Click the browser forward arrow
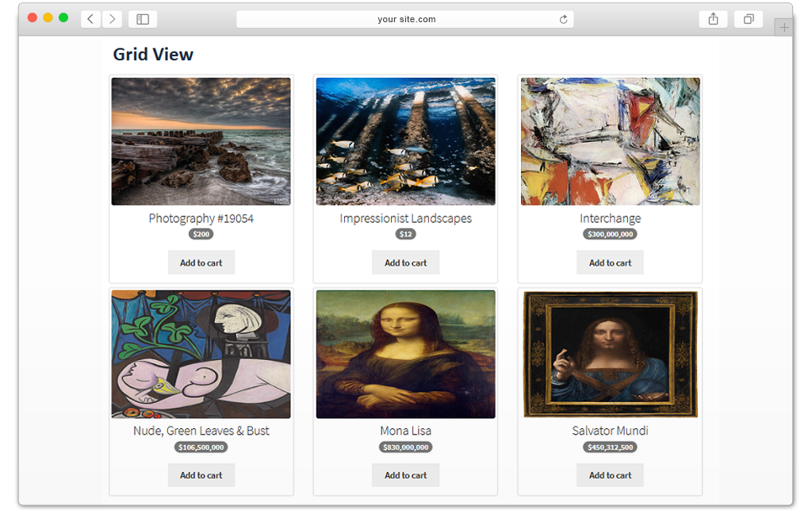This screenshot has width=812, height=510. (x=112, y=19)
